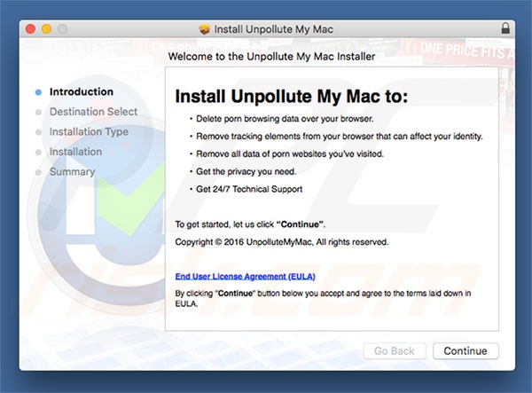Click the 'Install Unpollute My Mac' window title
The width and height of the screenshot is (532, 393).
(x=273, y=29)
